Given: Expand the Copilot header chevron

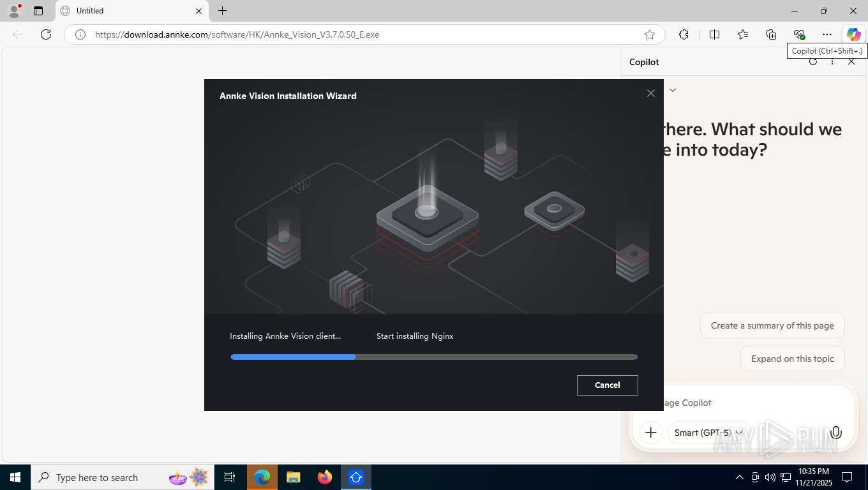Looking at the screenshot, I should point(672,90).
